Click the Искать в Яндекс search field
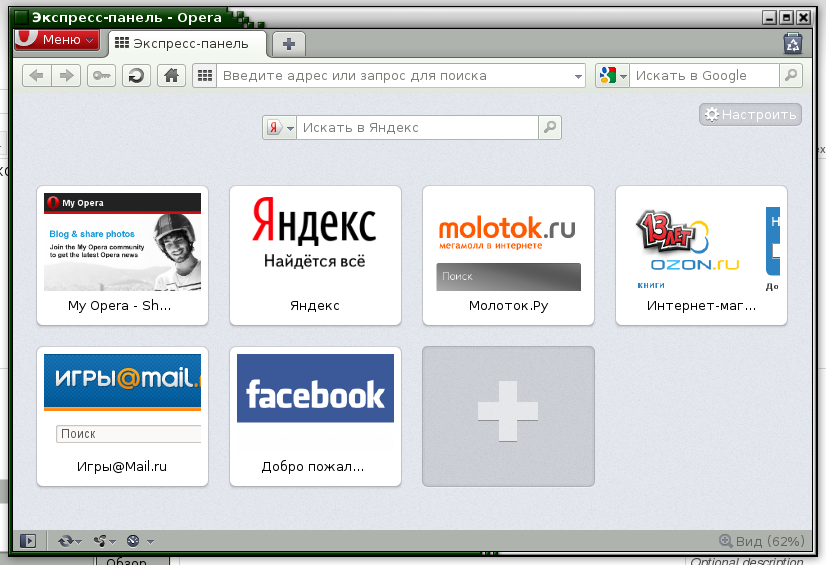The height and width of the screenshot is (565, 826). [417, 127]
